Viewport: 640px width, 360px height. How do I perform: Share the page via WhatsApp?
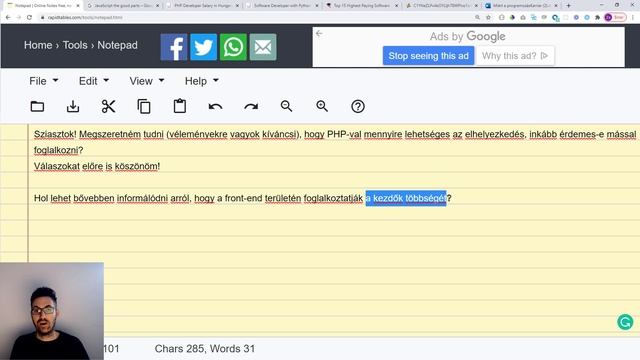tap(233, 47)
